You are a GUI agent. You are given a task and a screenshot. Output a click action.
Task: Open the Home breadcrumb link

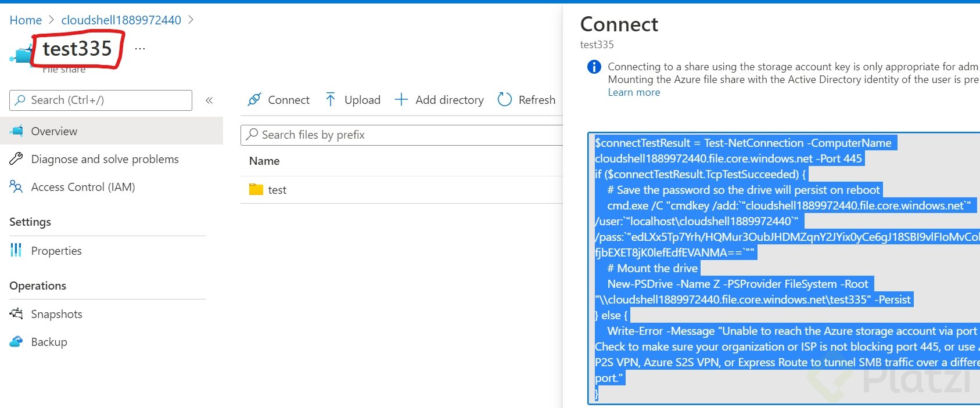pyautogui.click(x=26, y=20)
